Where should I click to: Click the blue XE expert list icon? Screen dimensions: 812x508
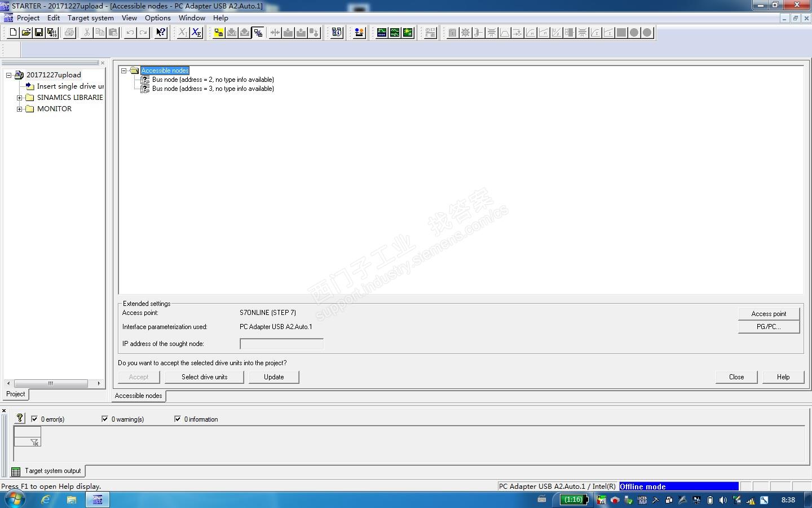point(196,33)
